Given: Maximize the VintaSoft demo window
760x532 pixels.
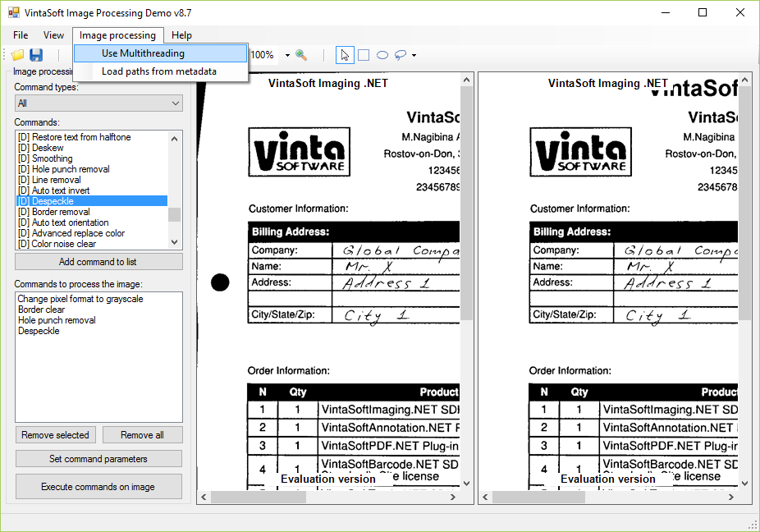Looking at the screenshot, I should tap(703, 12).
